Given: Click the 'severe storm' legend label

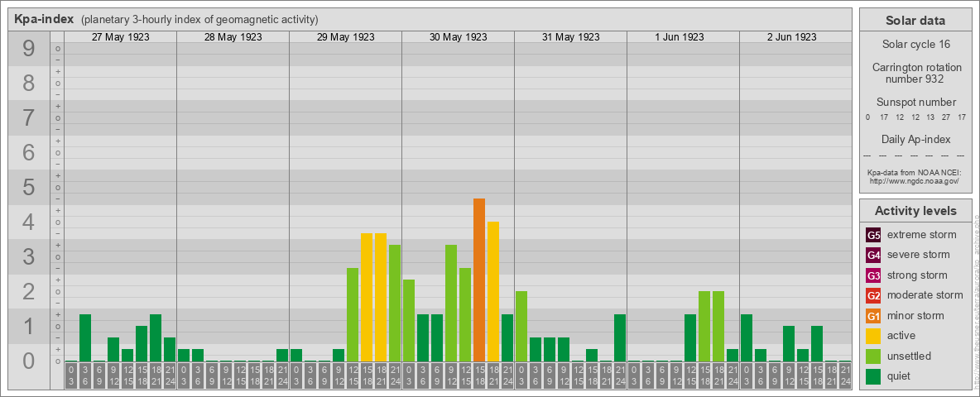Looking at the screenshot, I should click(x=919, y=255).
